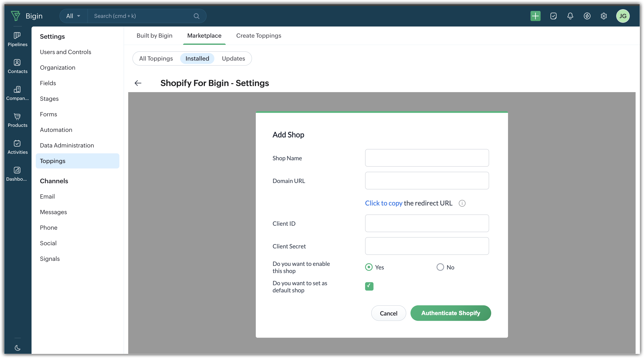644x358 pixels.
Task: Expand the All search filter dropdown
Action: tap(73, 16)
